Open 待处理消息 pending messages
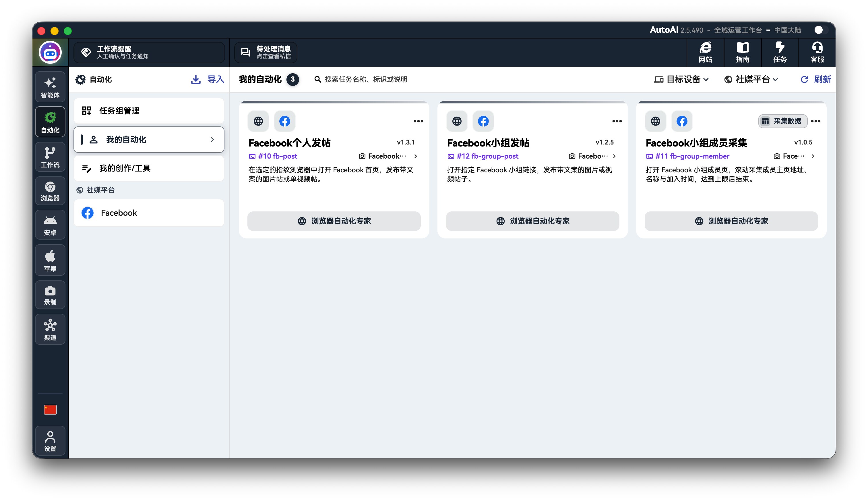Viewport: 868px width, 501px height. [x=266, y=52]
